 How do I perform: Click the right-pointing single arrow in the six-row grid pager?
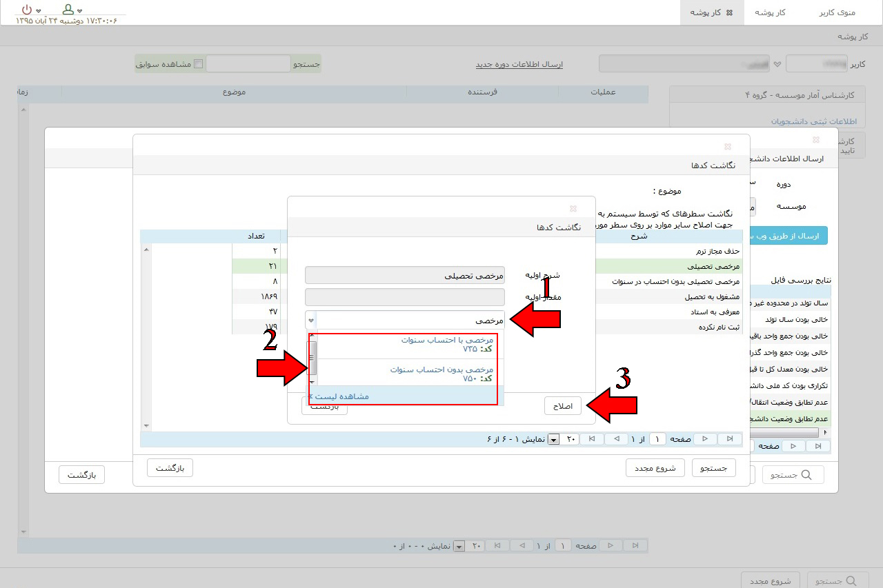[x=704, y=439]
